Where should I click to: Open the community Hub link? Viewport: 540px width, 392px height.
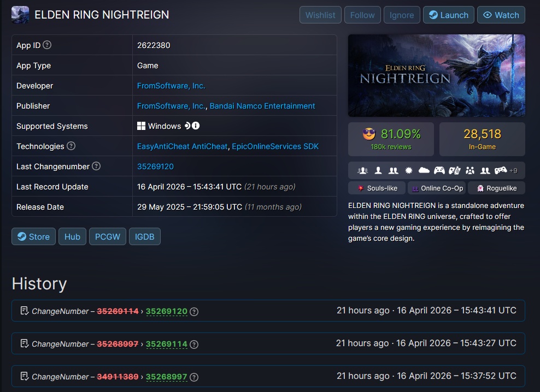tap(72, 236)
